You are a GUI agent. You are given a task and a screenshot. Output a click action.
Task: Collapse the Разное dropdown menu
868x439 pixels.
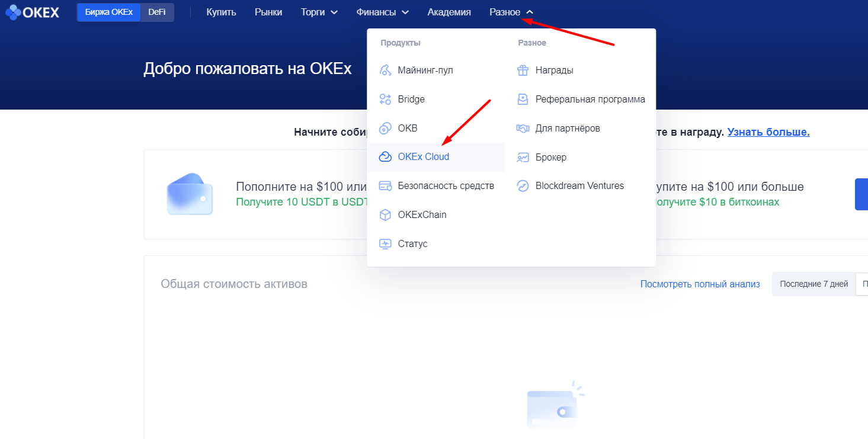[x=511, y=12]
